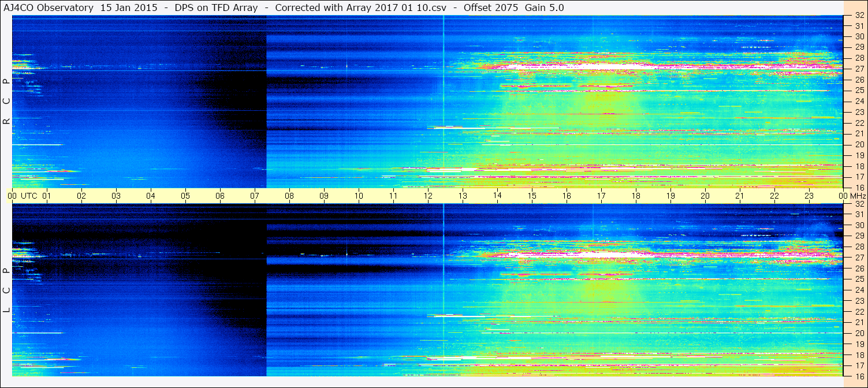Screen dimensions: 868x388
Task: Click 28 MHz tick in RCP panel scale
Action: coord(859,58)
